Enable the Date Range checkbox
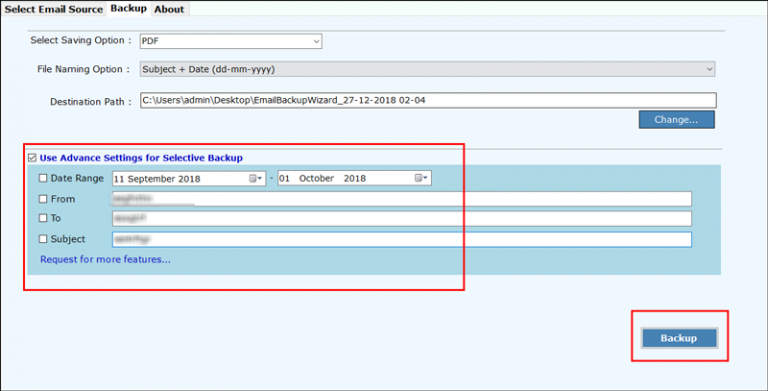Viewport: 768px width, 391px height. [x=43, y=178]
